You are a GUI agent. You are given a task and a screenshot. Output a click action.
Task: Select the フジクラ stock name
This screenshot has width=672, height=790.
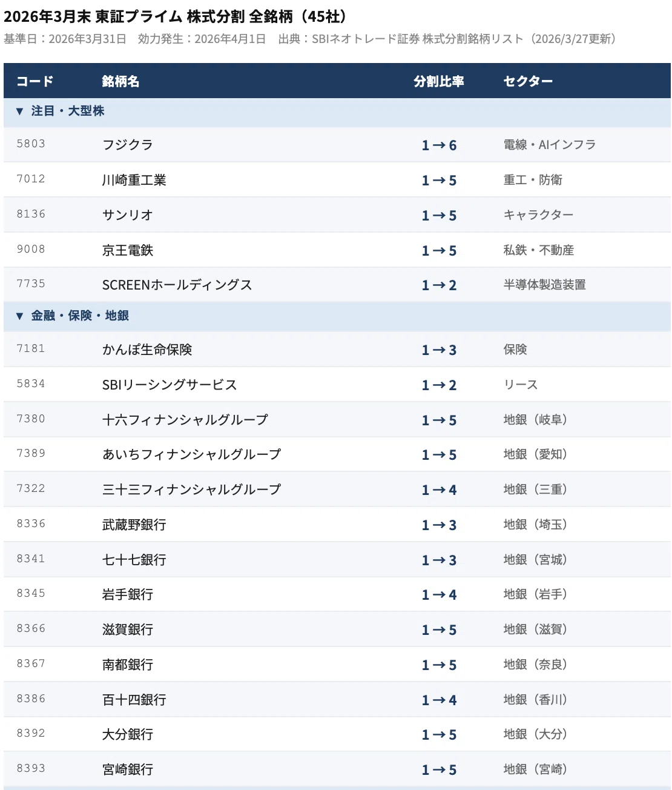(x=128, y=145)
